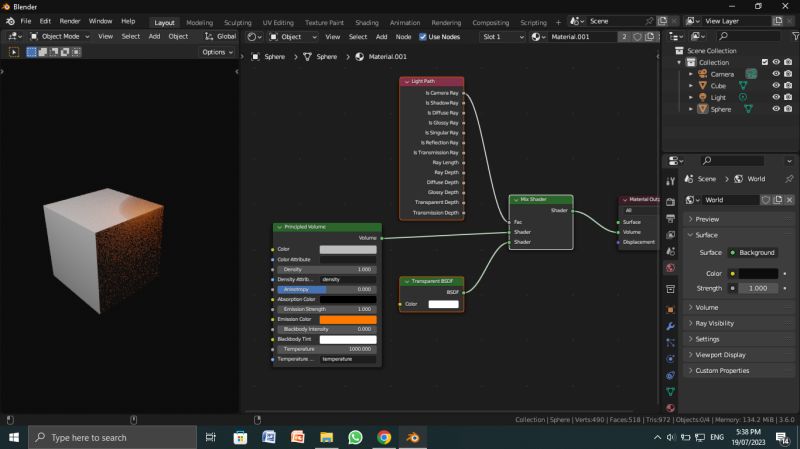
Task: Disable the Camera in renders
Action: click(788, 74)
